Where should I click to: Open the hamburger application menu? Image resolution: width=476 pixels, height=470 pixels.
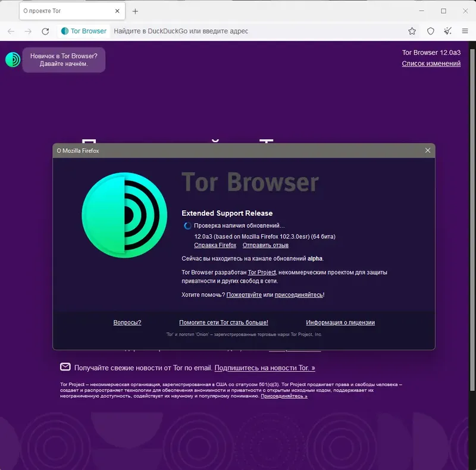click(465, 31)
